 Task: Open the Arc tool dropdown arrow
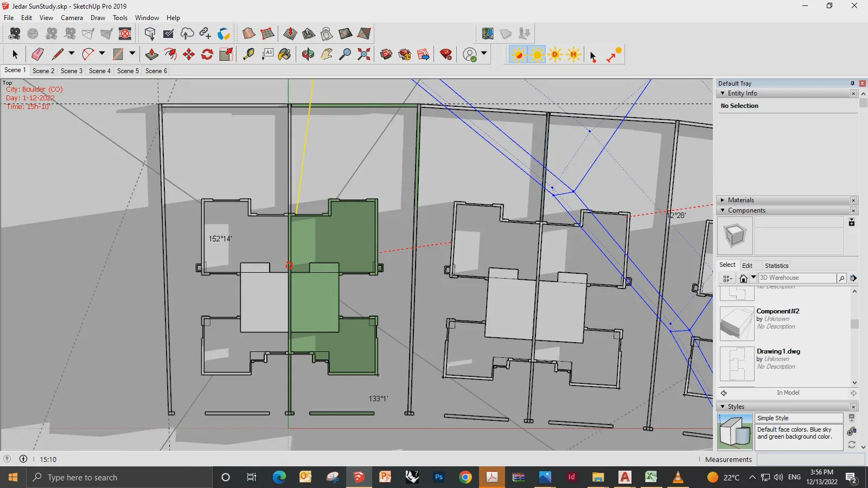coord(101,53)
